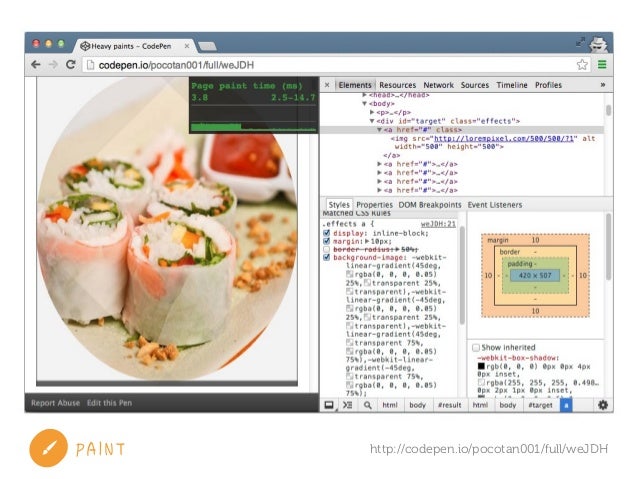Open DevTools settings gear
The width and height of the screenshot is (638, 479).
[x=603, y=405]
